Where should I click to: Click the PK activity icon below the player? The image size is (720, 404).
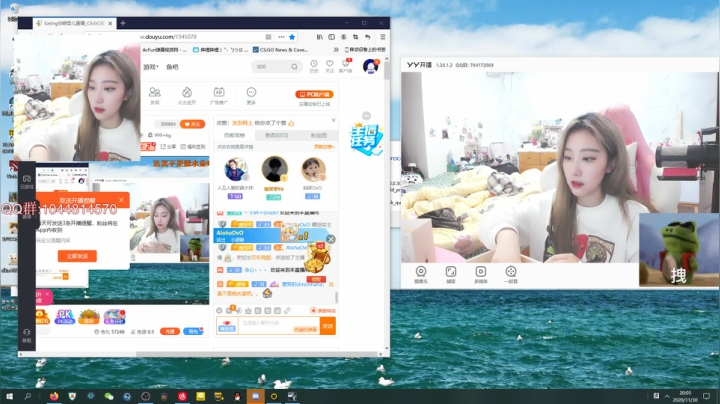65,316
